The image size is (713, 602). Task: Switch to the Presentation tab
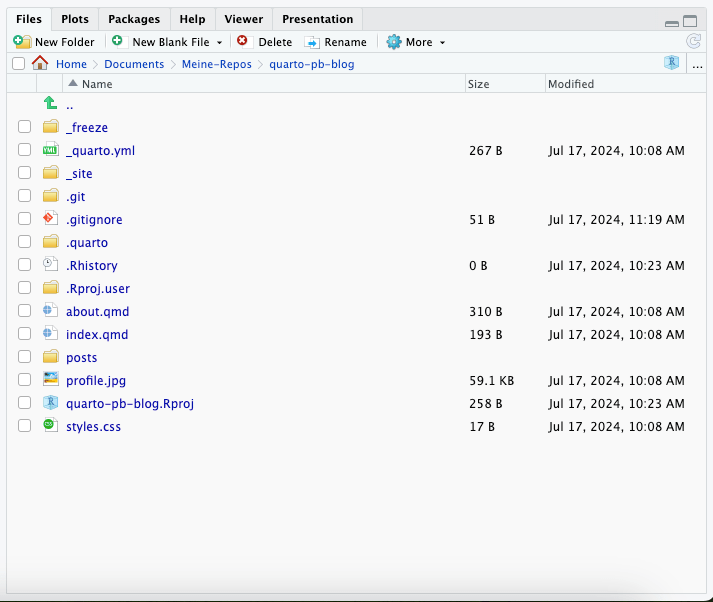coord(317,19)
